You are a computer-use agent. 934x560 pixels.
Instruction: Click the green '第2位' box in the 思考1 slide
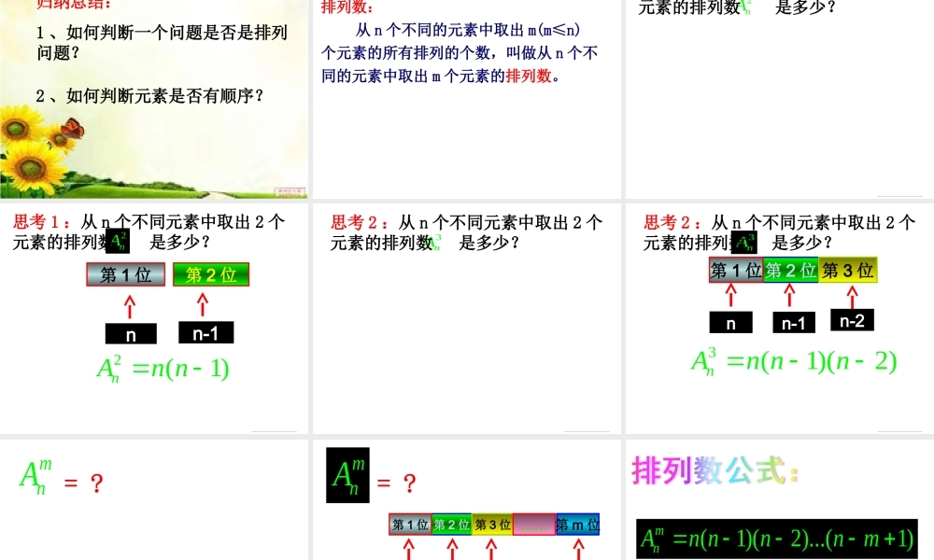[x=211, y=275]
